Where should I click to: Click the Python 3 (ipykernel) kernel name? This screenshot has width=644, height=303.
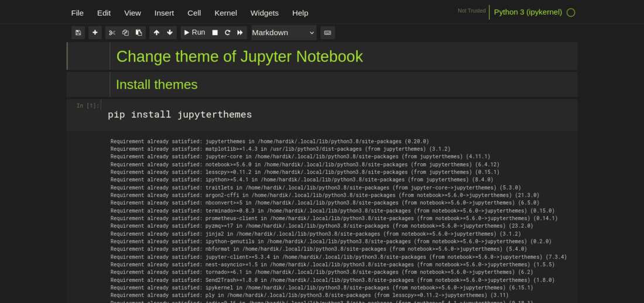click(527, 12)
